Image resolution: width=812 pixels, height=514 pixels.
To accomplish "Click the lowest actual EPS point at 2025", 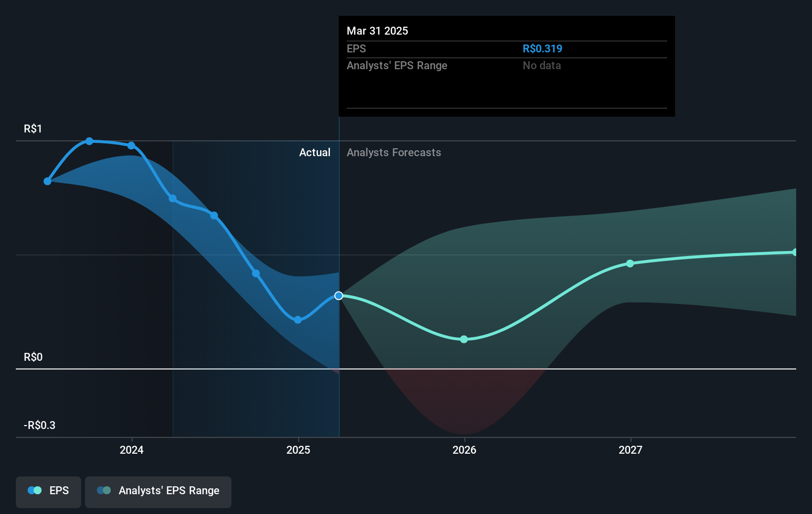I will (x=298, y=320).
